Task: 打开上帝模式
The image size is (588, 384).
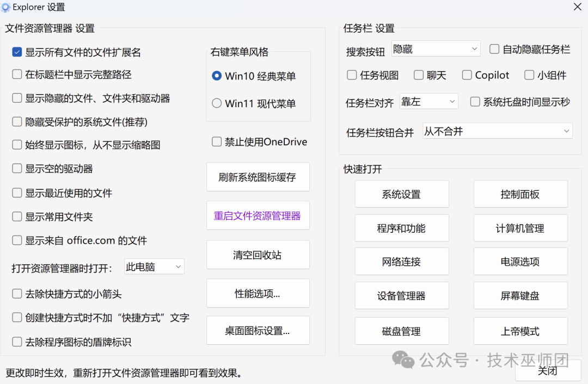Action: [x=520, y=331]
